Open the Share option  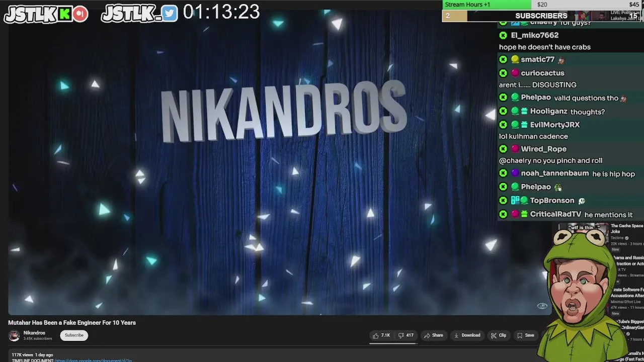pyautogui.click(x=433, y=335)
